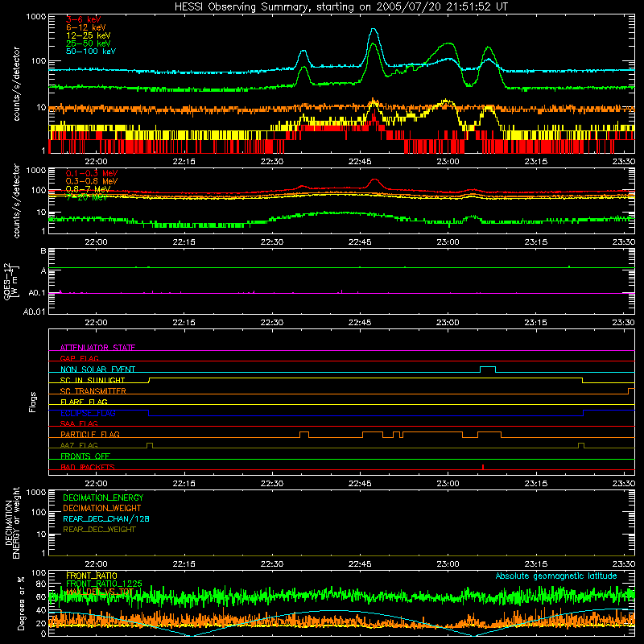The height and width of the screenshot is (644, 644).
Task: Click the 0.1-0.3 MeV legend label
Action: [92, 173]
